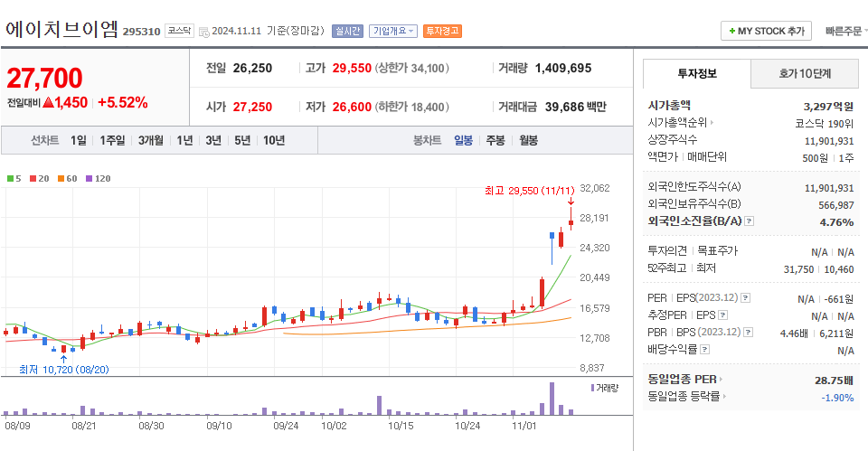868x451 pixels.
Task: Click the +5.52% change rate
Action: pos(122,102)
